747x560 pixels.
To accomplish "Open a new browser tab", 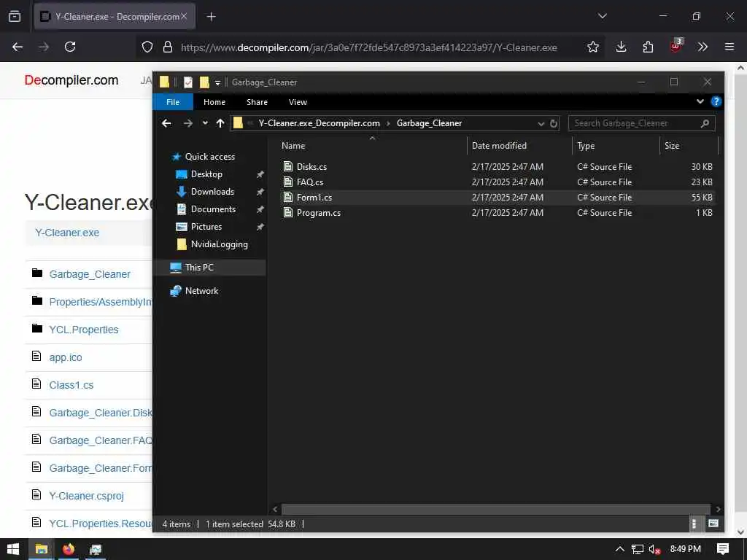I will click(211, 17).
